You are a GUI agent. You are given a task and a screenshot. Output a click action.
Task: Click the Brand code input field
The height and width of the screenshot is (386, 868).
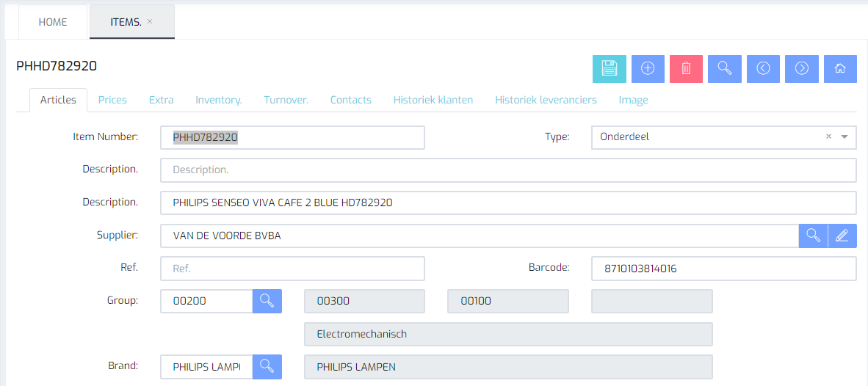coord(206,366)
